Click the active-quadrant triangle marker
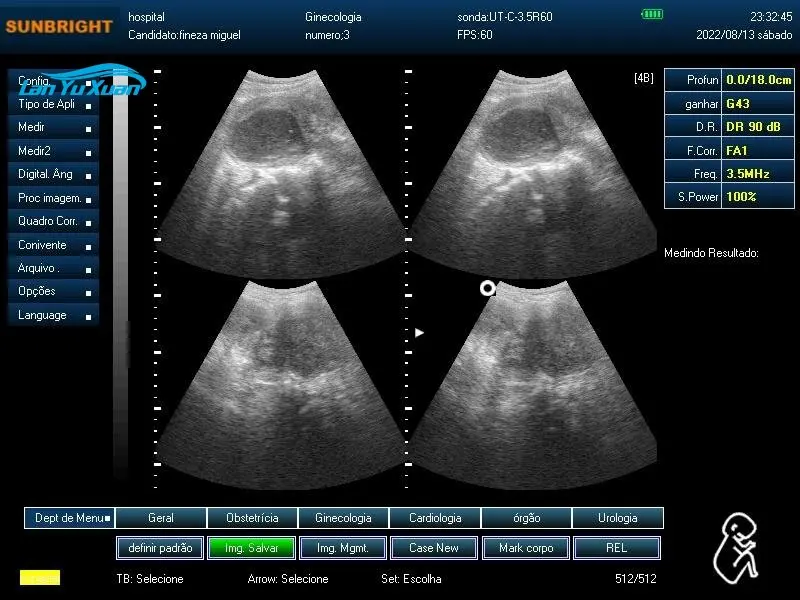800x600 pixels. (419, 333)
